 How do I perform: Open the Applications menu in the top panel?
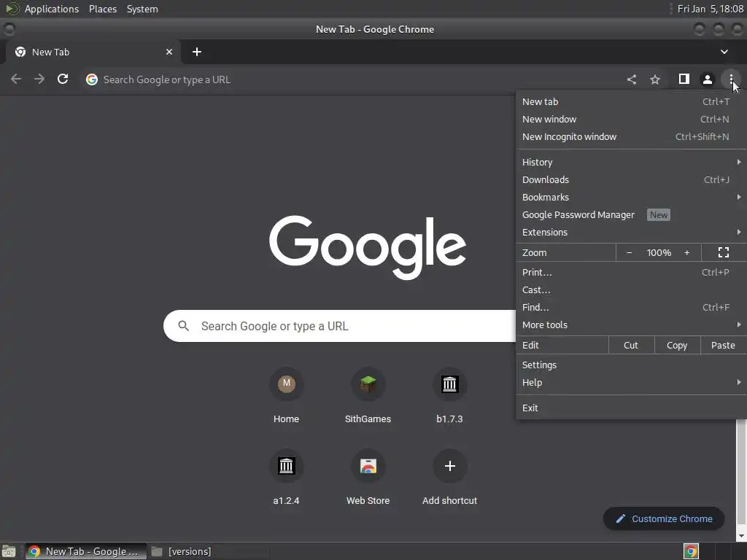pos(52,9)
